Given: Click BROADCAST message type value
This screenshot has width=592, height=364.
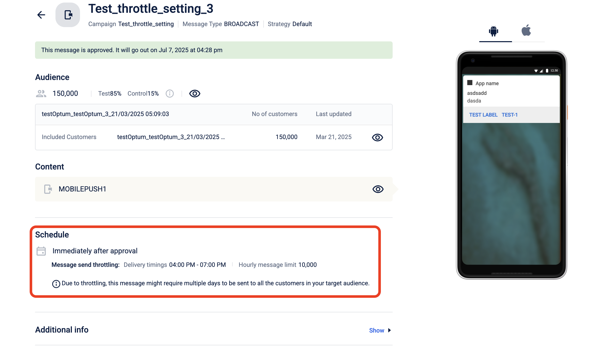Looking at the screenshot, I should [x=242, y=24].
